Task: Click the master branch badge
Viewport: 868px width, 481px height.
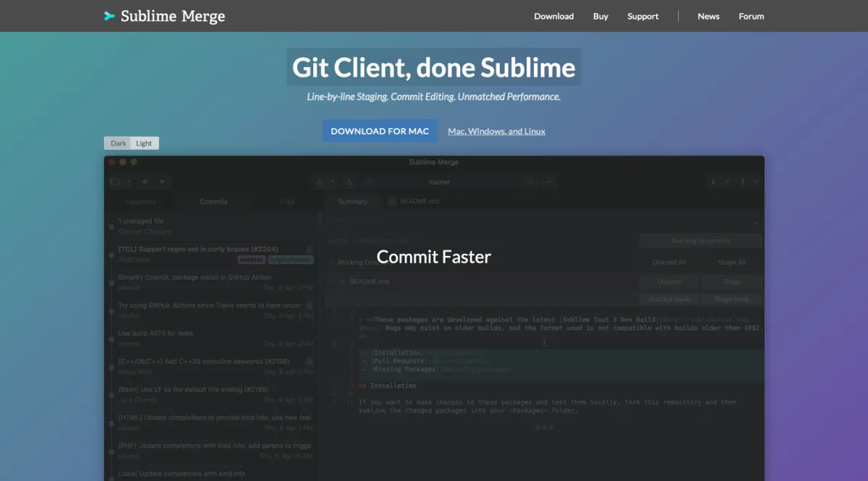Action: point(252,260)
